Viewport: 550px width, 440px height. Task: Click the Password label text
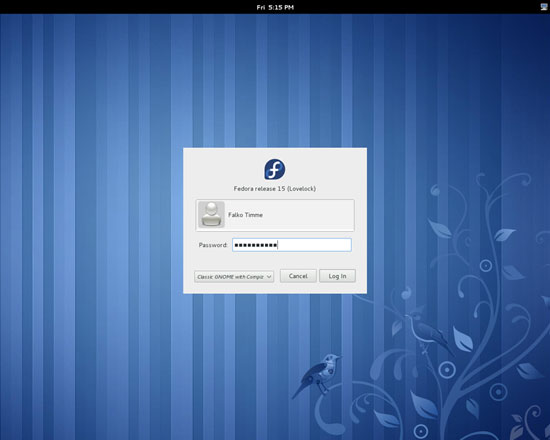pyautogui.click(x=213, y=245)
